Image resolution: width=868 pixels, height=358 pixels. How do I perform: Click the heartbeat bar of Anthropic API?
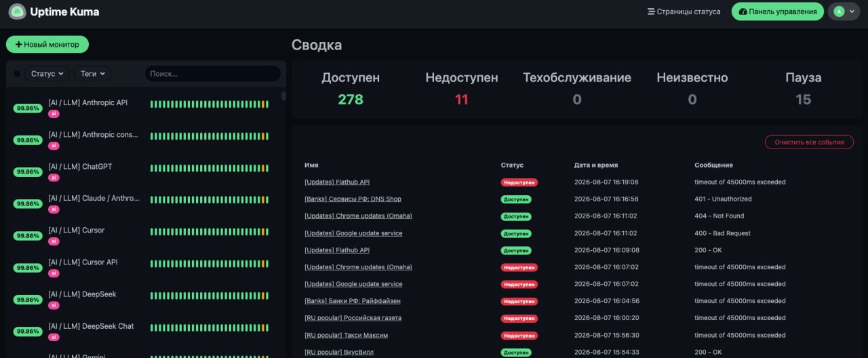(x=210, y=104)
